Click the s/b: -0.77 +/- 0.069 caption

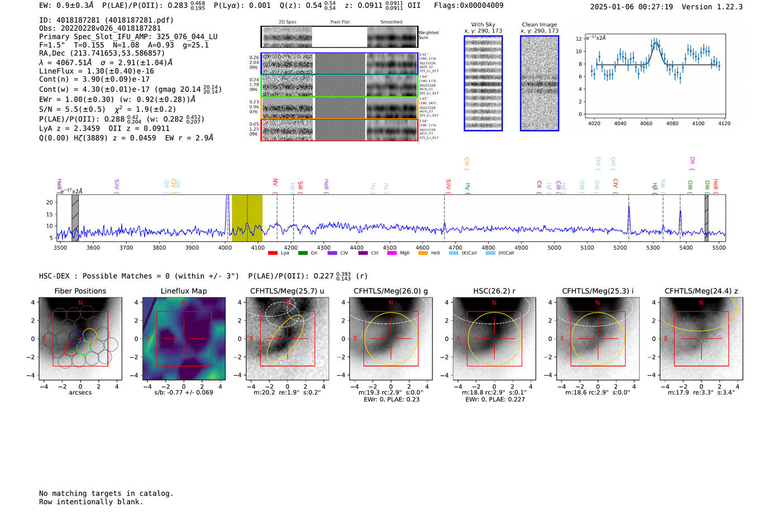184,392
